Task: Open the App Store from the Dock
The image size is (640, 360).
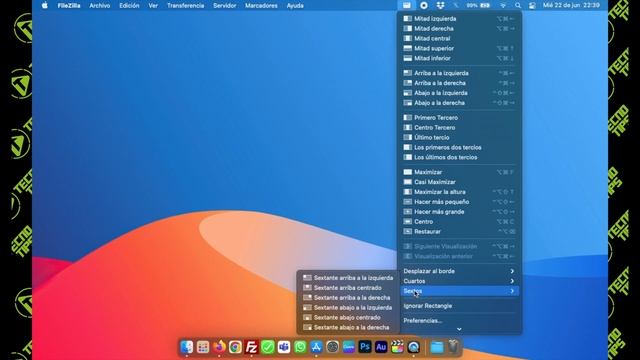Action: tap(316, 347)
